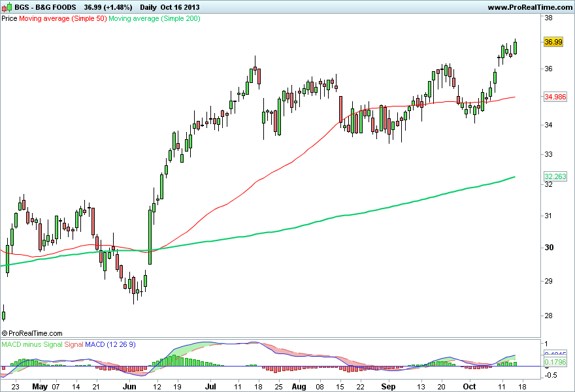Click the "© ProRealTime.com" copyright text
Screen dimensions: 575x392
[x=32, y=333]
